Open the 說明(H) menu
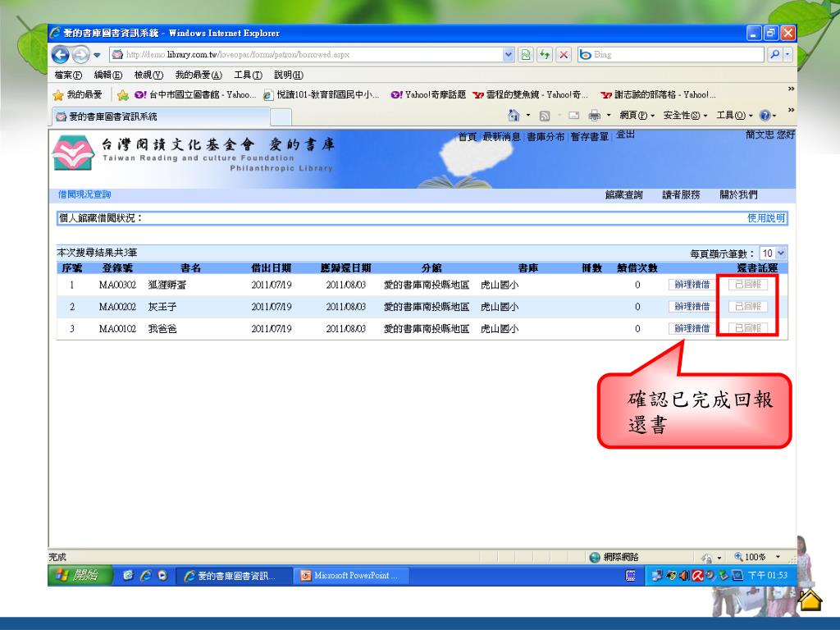 288,75
